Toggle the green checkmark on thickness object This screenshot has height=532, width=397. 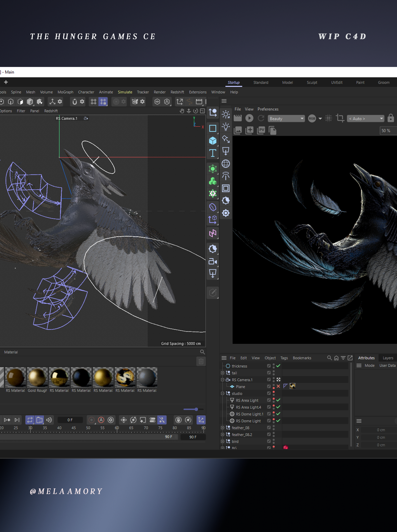click(x=278, y=366)
